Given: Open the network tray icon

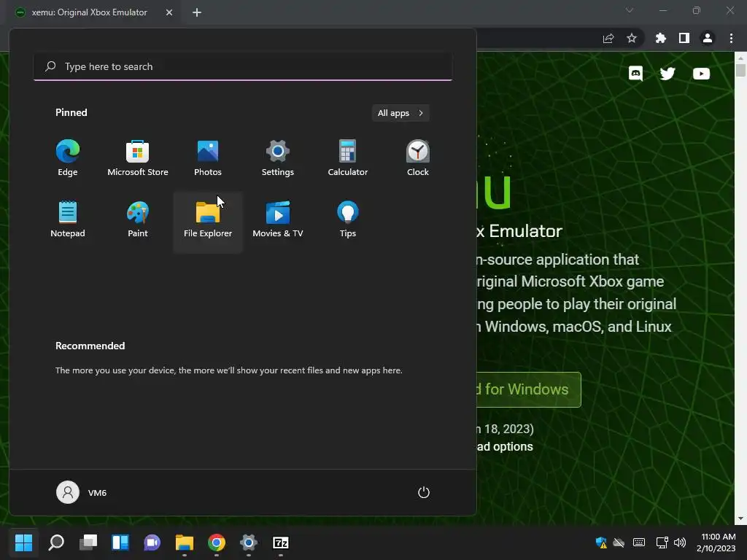Looking at the screenshot, I should pyautogui.click(x=662, y=542).
